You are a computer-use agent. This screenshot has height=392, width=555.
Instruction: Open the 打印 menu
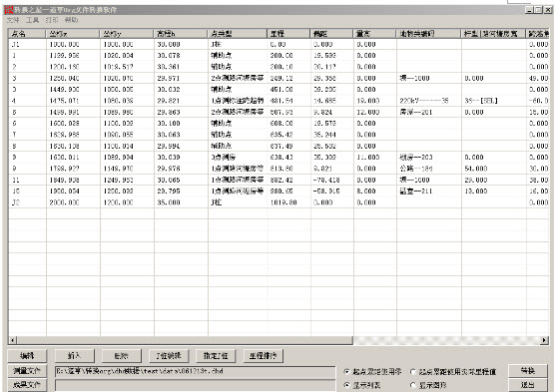[52, 20]
